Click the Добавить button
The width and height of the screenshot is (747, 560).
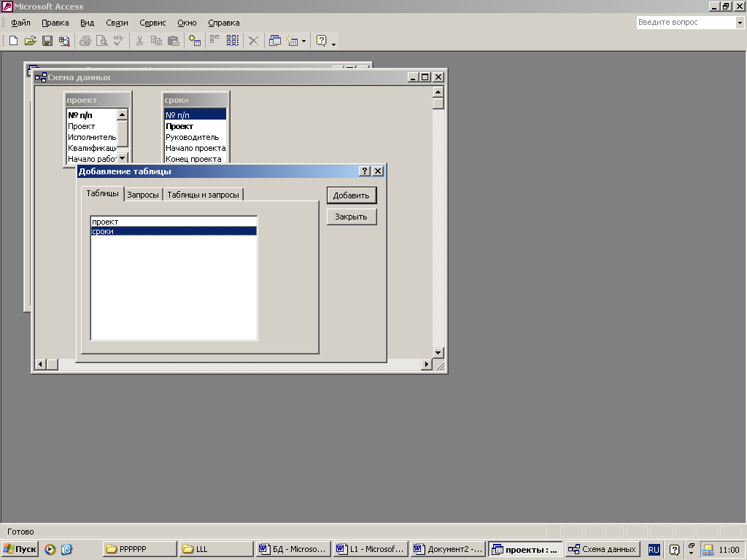tap(352, 195)
